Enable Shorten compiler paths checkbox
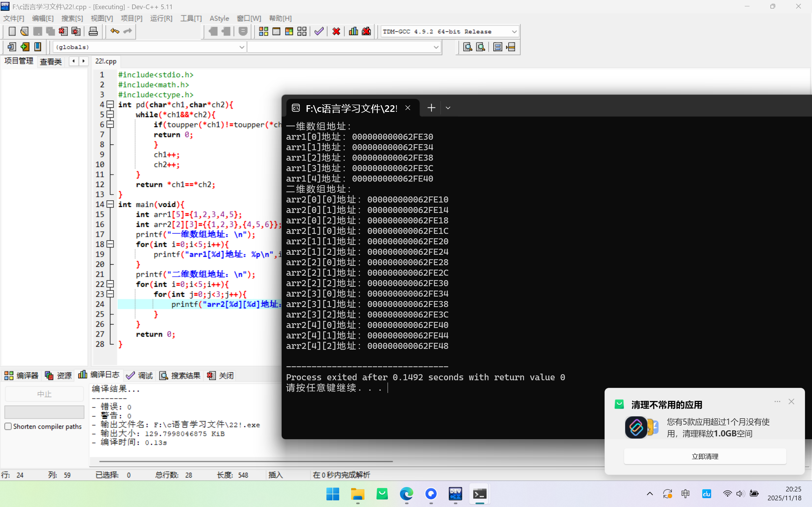Image resolution: width=812 pixels, height=507 pixels. coord(8,426)
